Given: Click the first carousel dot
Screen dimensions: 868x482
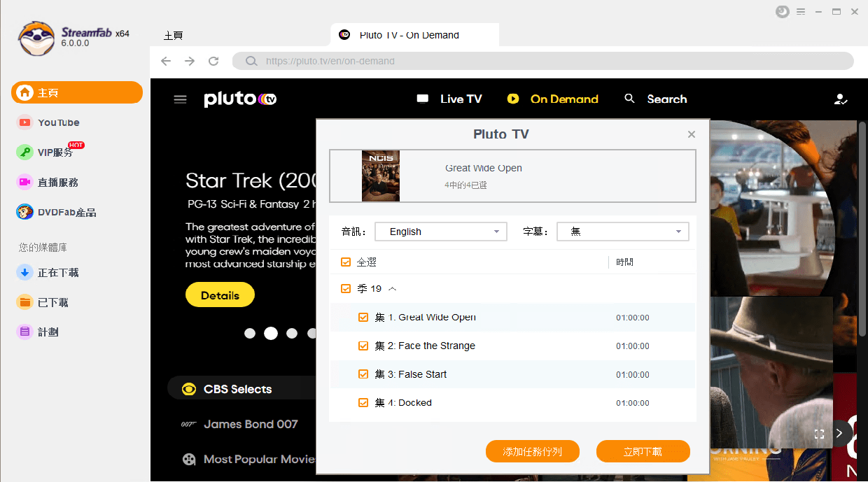Looking at the screenshot, I should (250, 334).
